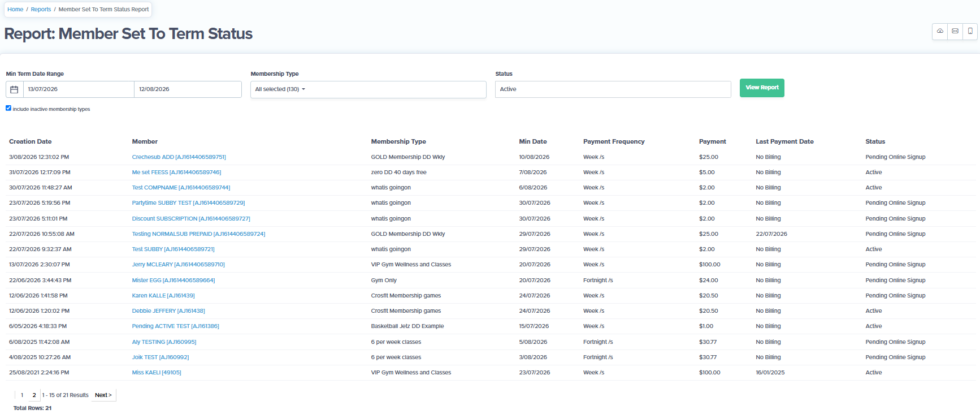Image resolution: width=980 pixels, height=414 pixels.
Task: Select 'Gym Only' membership type cell
Action: coord(384,281)
